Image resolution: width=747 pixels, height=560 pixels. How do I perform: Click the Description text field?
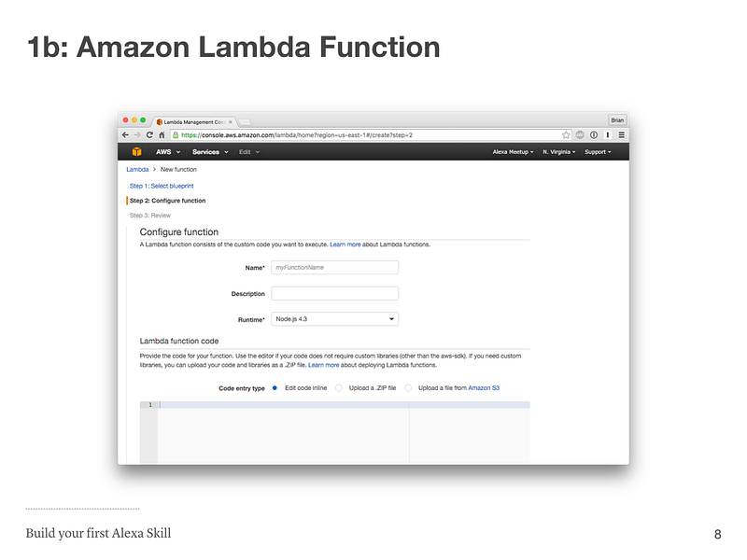pos(335,293)
